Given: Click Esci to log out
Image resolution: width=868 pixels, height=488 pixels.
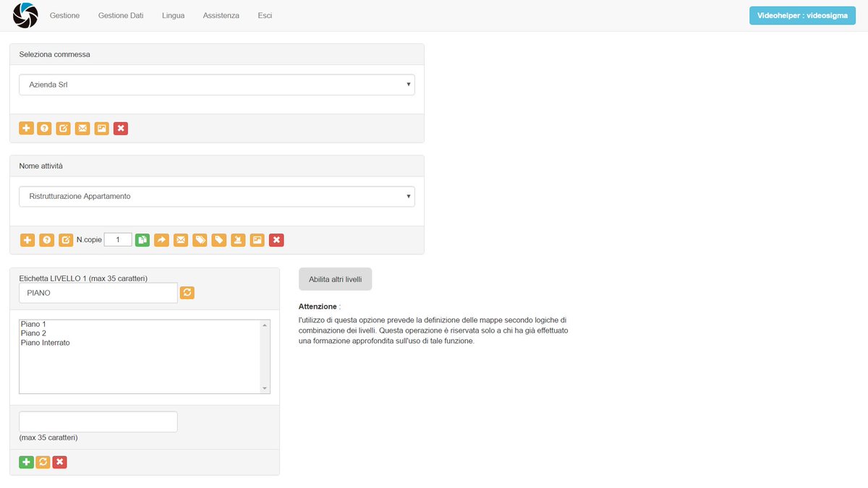Looking at the screenshot, I should pyautogui.click(x=265, y=15).
